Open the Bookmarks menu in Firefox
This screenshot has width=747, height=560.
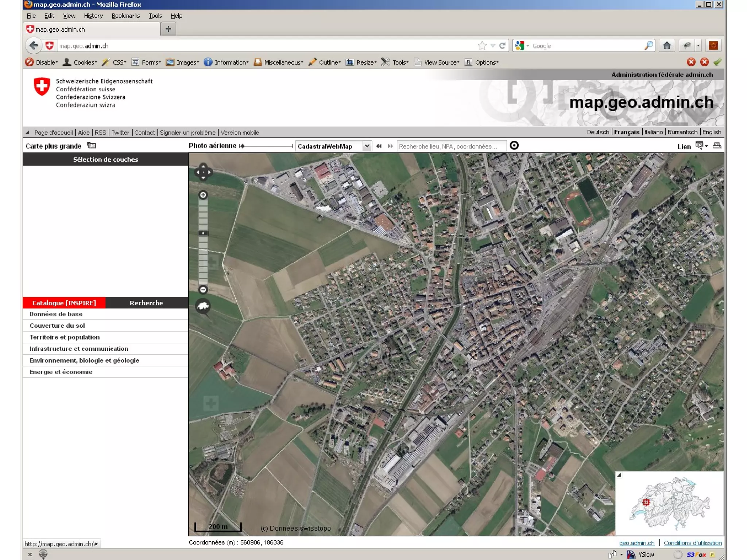[x=125, y=16]
